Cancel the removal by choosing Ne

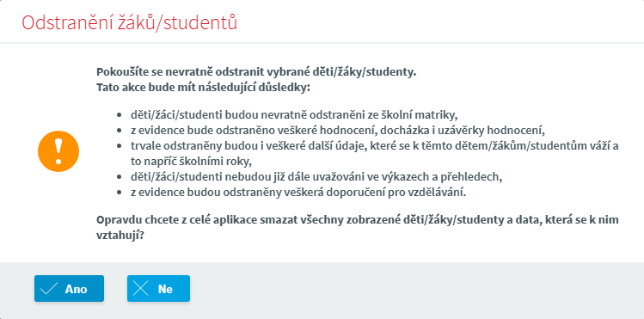pos(158,289)
